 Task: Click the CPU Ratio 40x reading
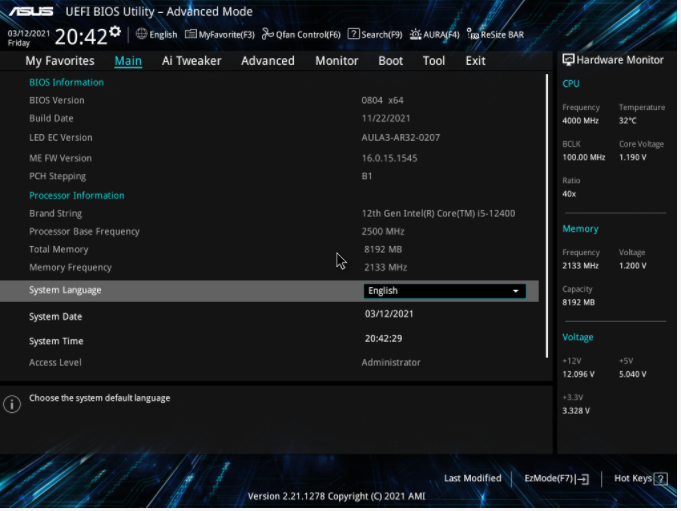[569, 194]
